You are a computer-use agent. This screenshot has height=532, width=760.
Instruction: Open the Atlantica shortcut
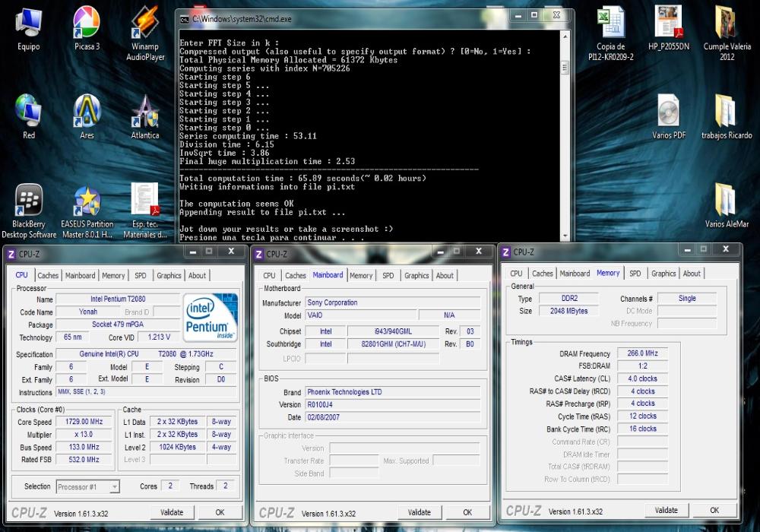[x=145, y=116]
